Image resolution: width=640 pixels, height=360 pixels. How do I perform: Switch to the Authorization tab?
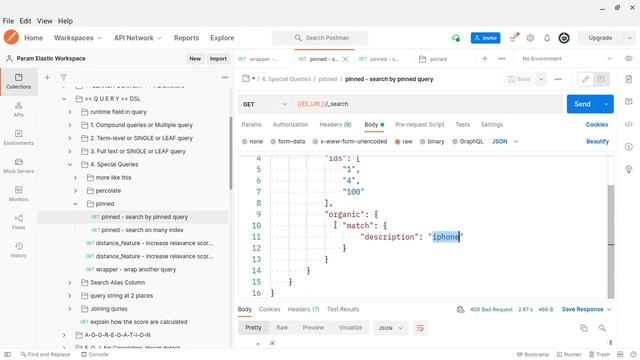pyautogui.click(x=290, y=124)
